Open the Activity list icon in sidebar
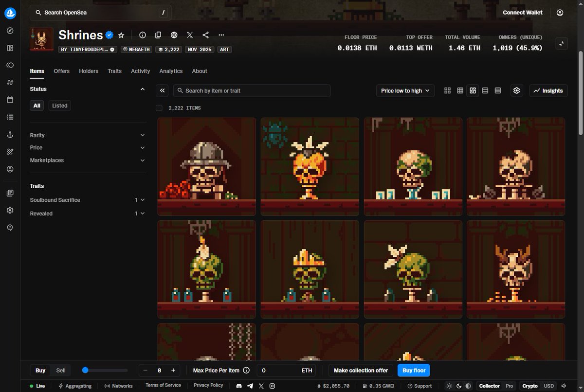The image size is (584, 392). pyautogui.click(x=10, y=117)
